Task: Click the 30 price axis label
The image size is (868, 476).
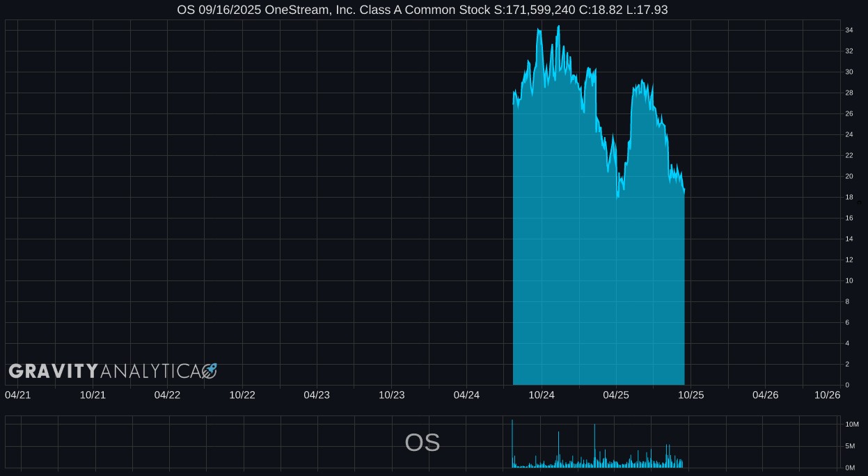Action: pos(849,72)
